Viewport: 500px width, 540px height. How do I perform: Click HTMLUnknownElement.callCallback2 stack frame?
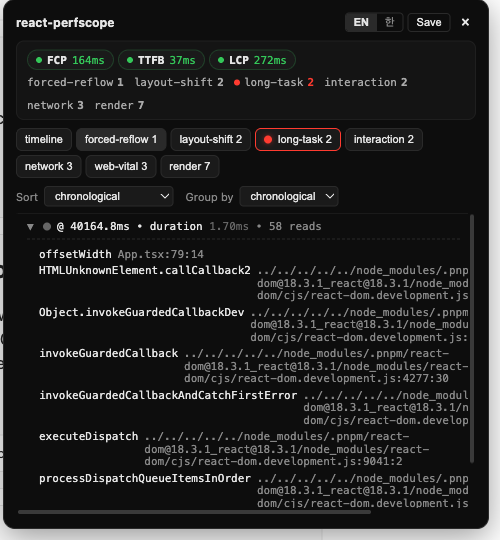tap(145, 270)
